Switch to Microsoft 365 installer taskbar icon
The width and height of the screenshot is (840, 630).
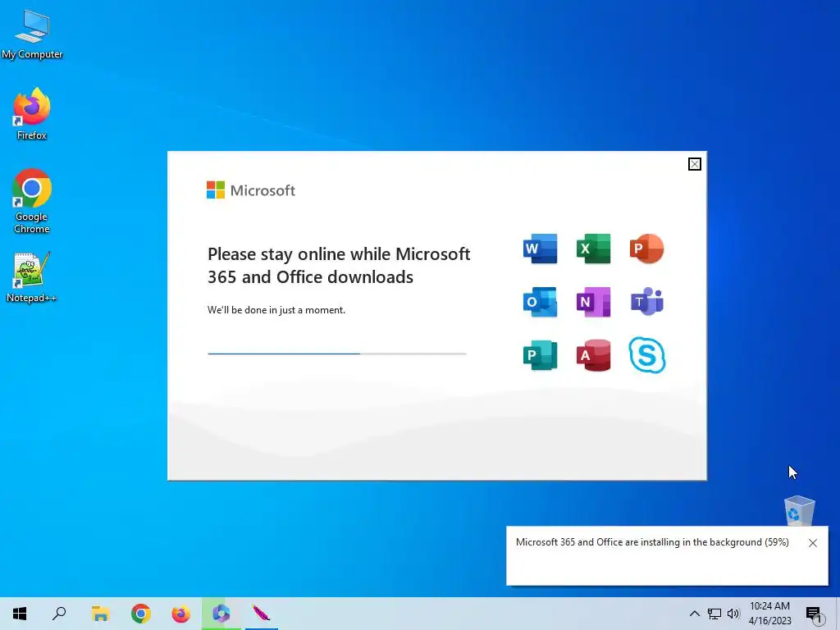(221, 614)
